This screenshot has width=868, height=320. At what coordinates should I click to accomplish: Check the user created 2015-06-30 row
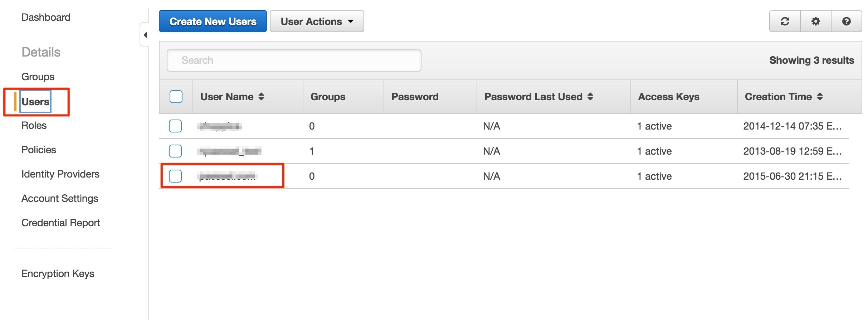point(175,176)
